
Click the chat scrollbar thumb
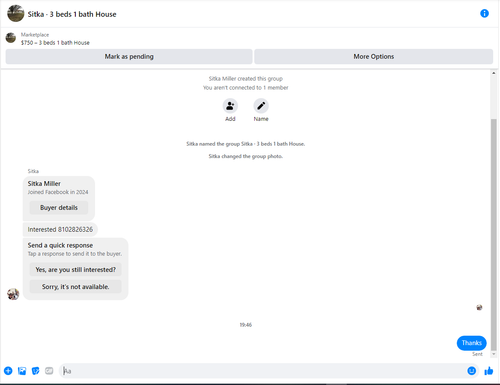[494, 235]
